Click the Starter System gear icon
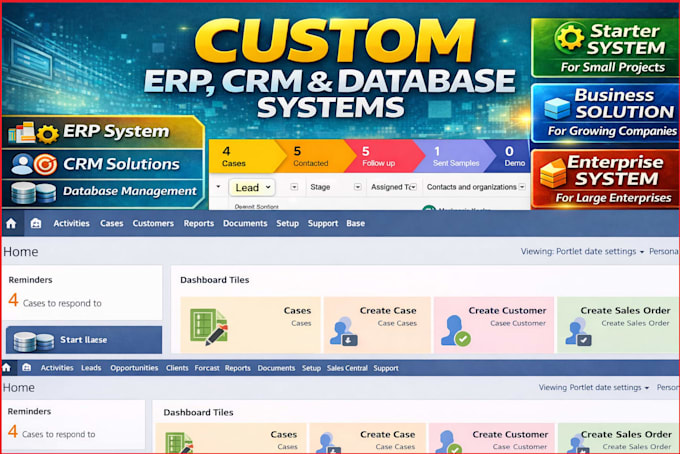 [570, 37]
